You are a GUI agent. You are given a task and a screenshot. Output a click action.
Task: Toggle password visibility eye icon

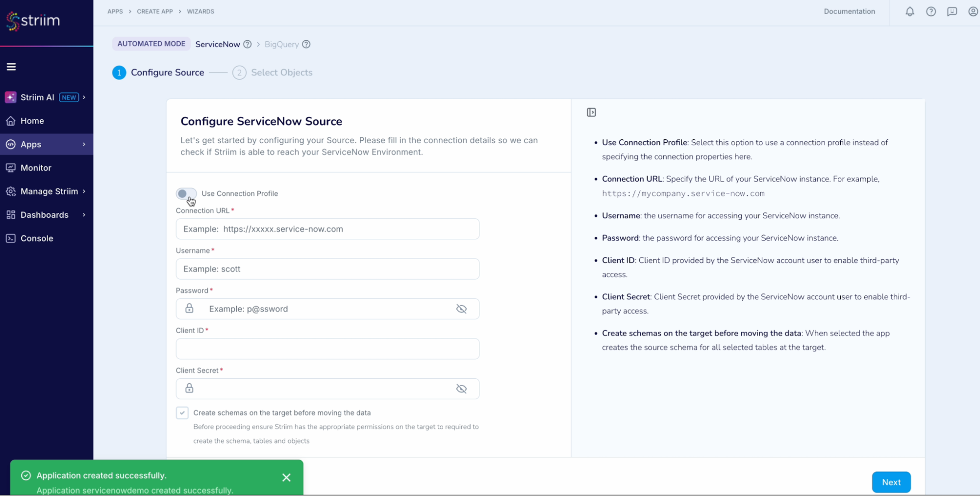coord(461,309)
